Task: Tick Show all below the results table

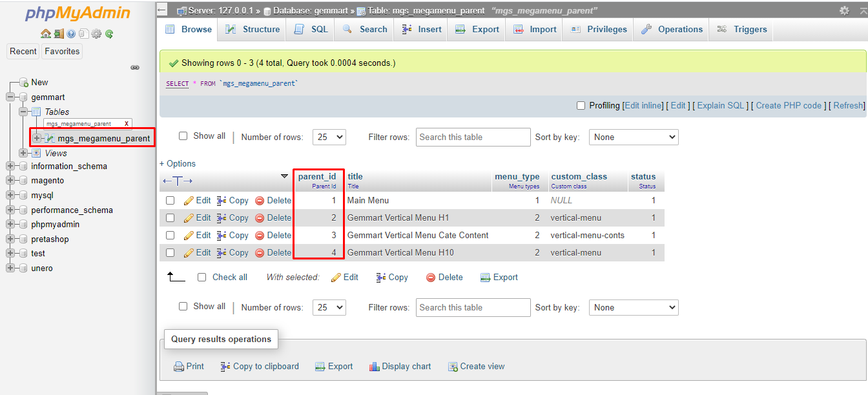Action: [x=183, y=307]
